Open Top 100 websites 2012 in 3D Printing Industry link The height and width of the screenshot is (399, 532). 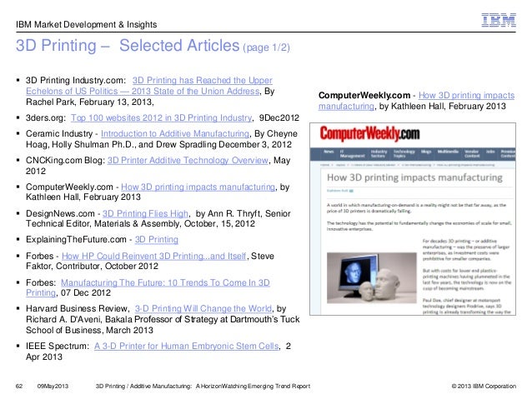[x=162, y=118]
